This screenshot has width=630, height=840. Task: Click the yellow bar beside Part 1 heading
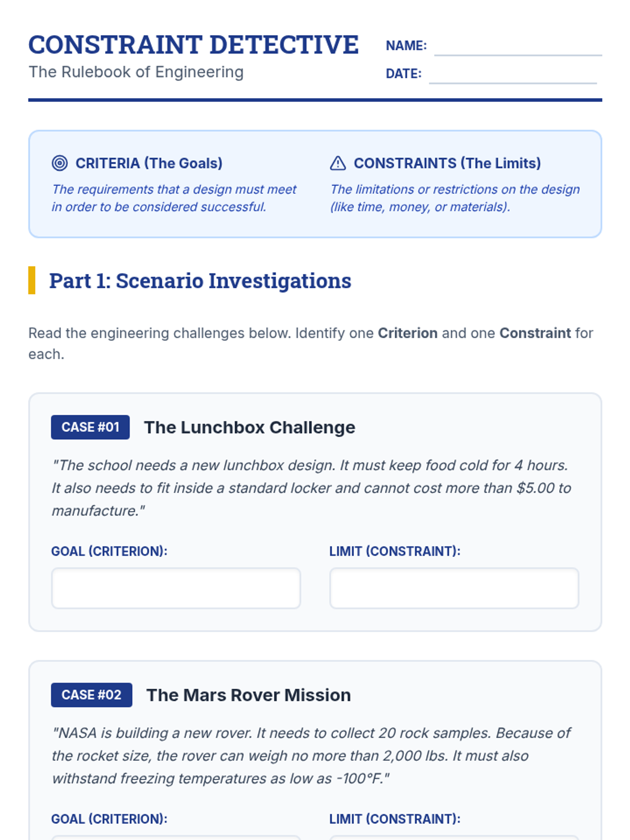pyautogui.click(x=31, y=280)
